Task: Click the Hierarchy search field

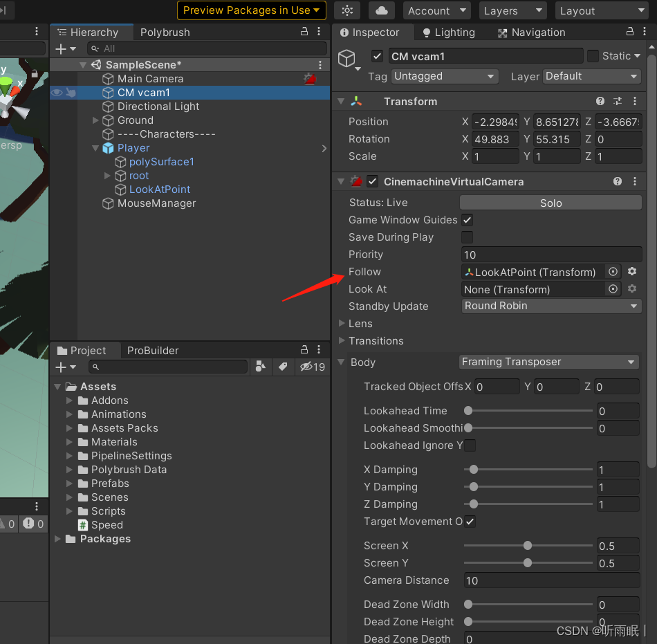Action: pyautogui.click(x=207, y=48)
